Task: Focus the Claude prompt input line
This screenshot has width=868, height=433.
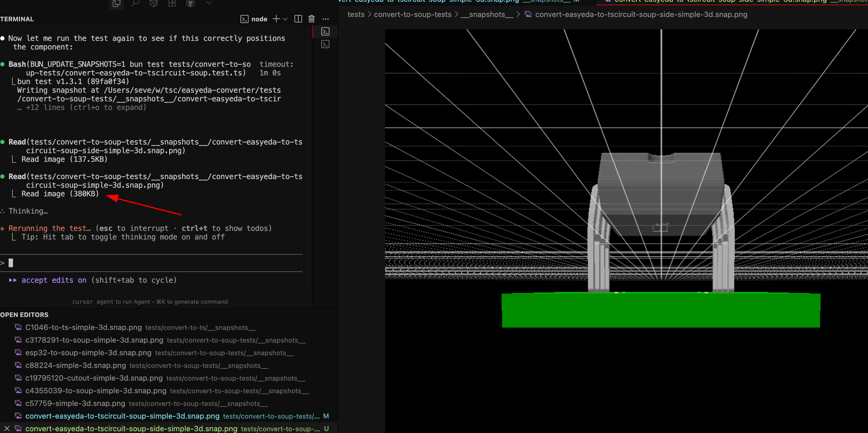Action: 135,263
